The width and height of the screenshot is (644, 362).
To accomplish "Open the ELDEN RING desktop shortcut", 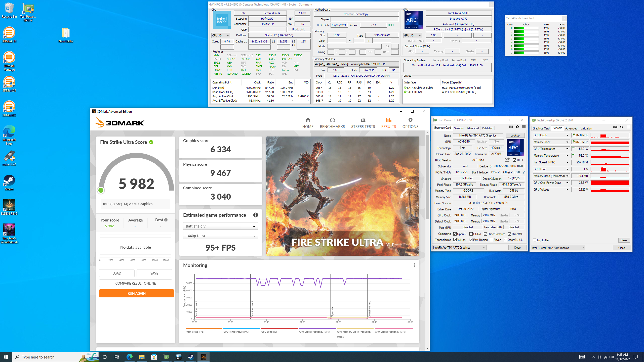I will coord(9,207).
